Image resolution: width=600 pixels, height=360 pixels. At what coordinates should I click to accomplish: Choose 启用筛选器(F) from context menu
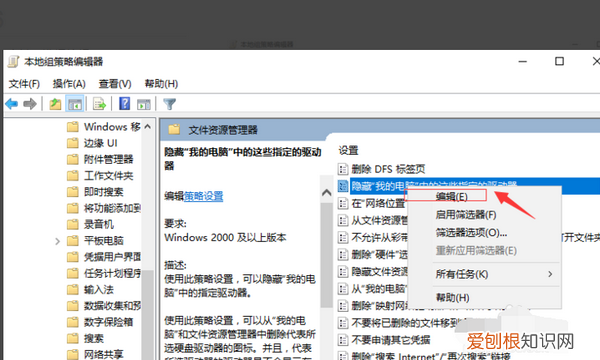tap(466, 215)
